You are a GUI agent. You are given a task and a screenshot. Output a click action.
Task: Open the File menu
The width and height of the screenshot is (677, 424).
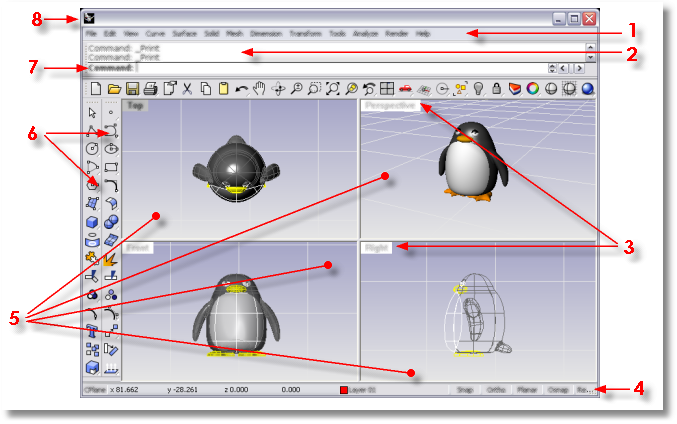[91, 34]
